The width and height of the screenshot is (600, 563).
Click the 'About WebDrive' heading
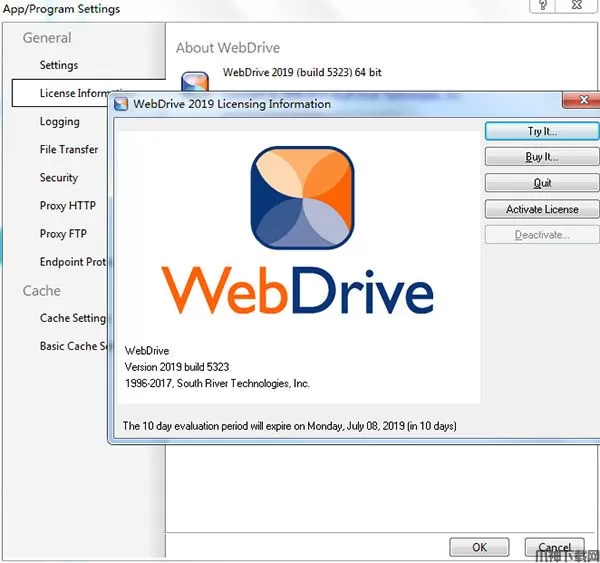tap(228, 48)
